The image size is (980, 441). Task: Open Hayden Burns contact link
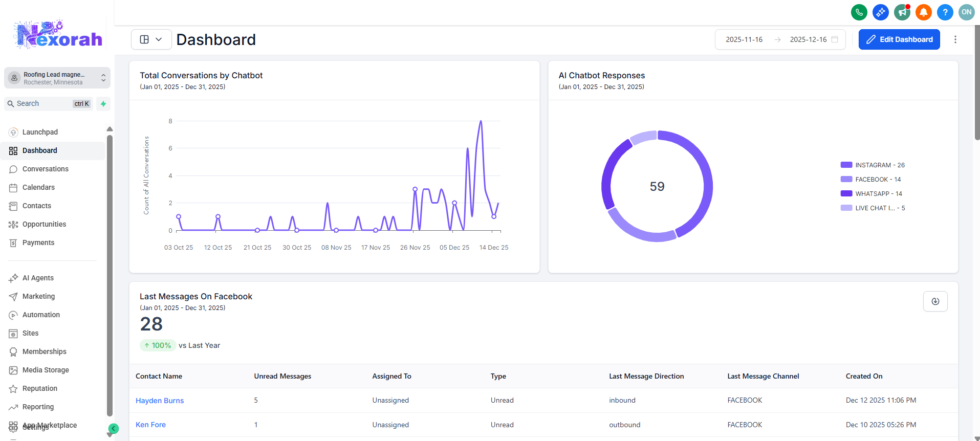coord(160,401)
